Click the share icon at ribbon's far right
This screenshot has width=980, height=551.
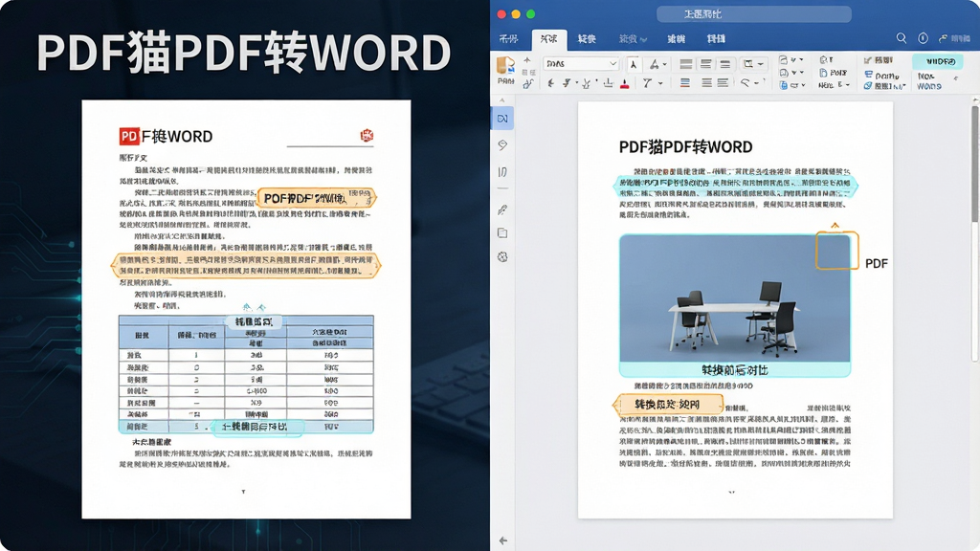(943, 38)
